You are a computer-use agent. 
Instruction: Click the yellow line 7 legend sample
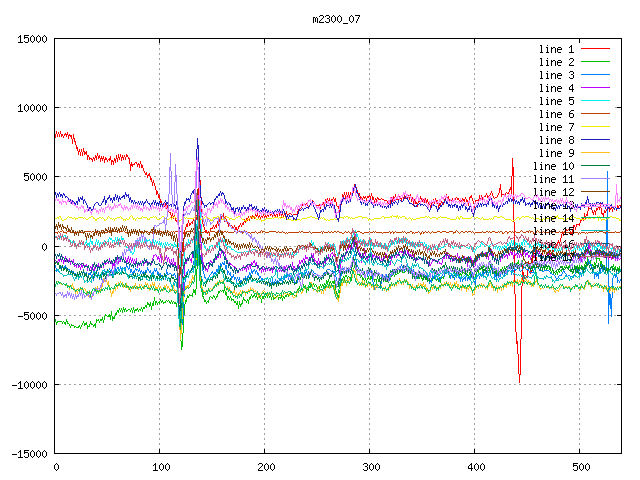594,127
